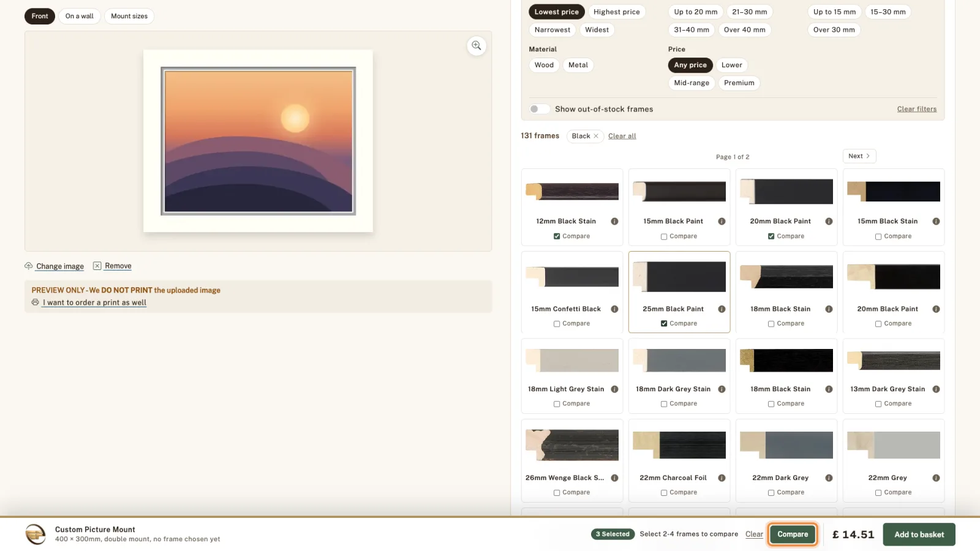
Task: Open info for 20mm Black Paint top row
Action: (x=829, y=222)
